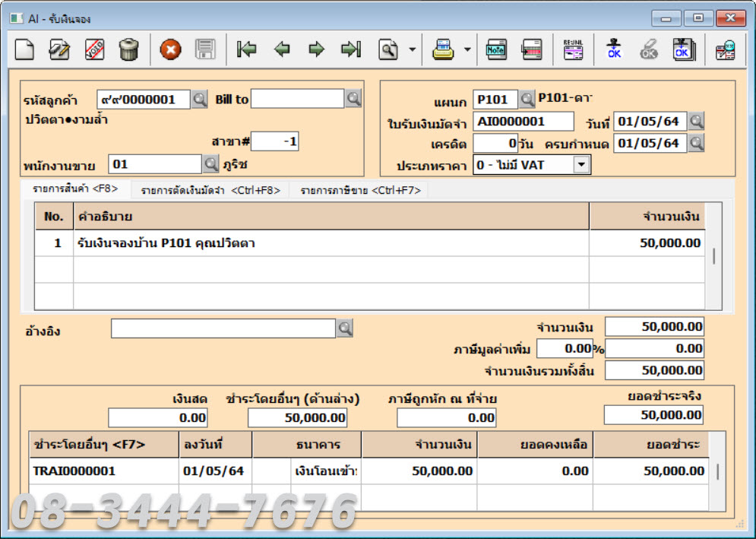Screen dimensions: 756x539
Task: Close the AI - รับเงินจอง window
Action: [x=730, y=17]
